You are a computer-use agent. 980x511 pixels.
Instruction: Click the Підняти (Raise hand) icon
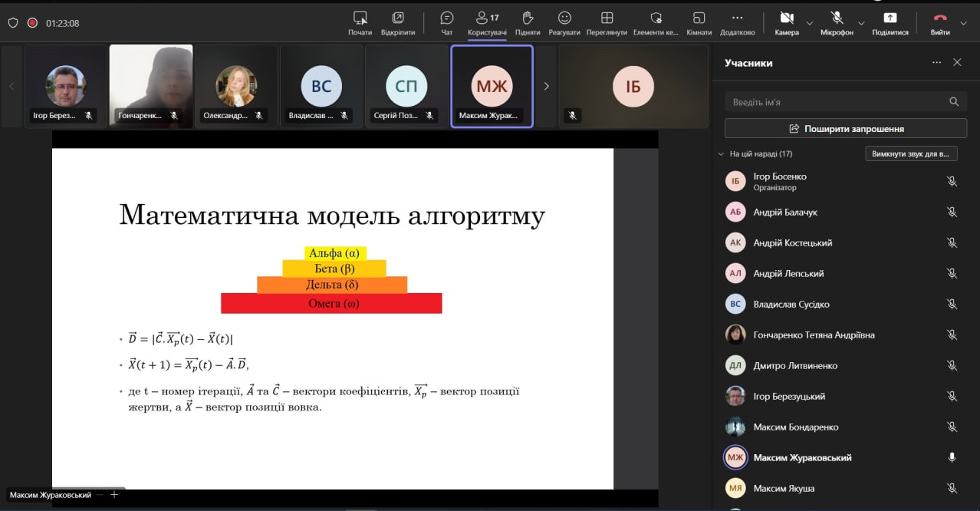[528, 18]
